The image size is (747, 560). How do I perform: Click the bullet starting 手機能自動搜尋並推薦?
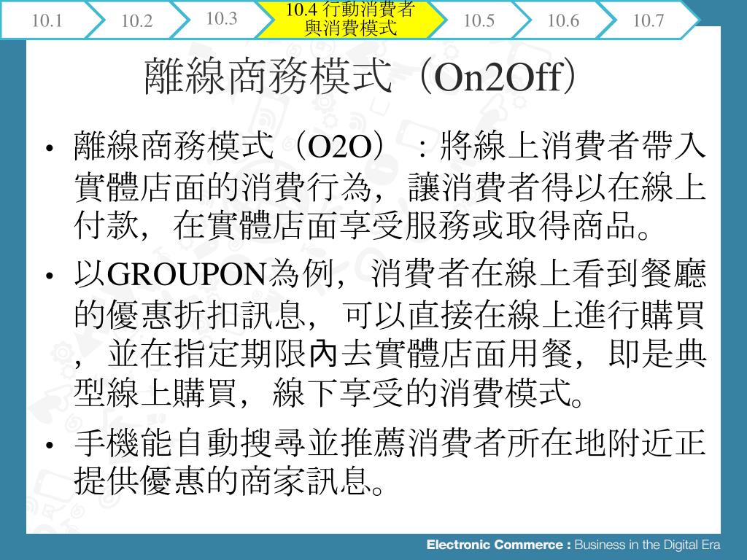point(389,462)
